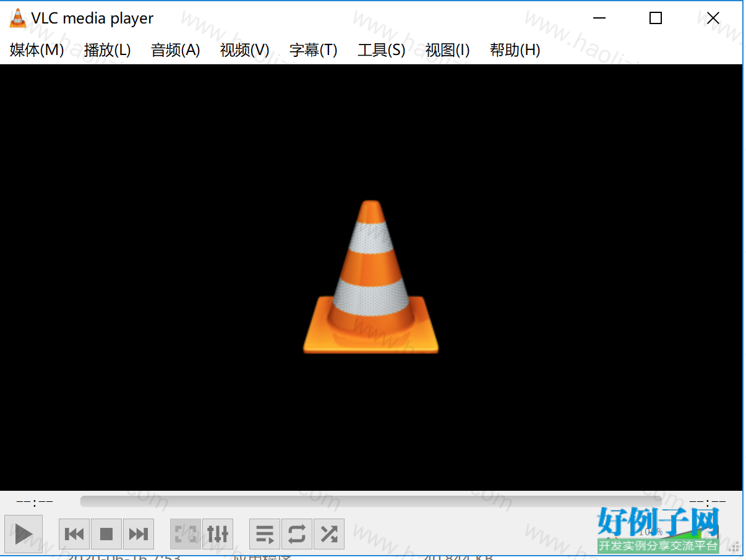Open the 视图(I) menu

[448, 50]
